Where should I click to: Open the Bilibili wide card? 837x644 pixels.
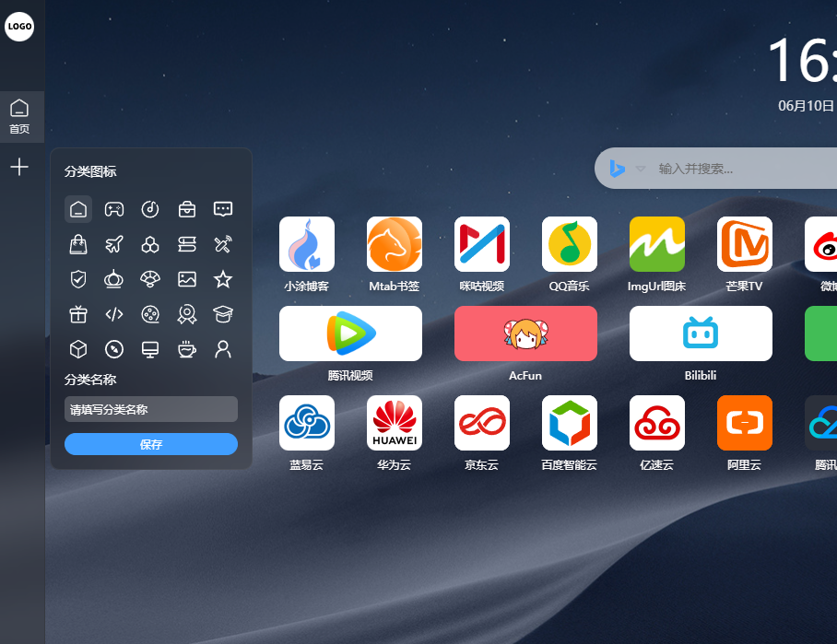(x=701, y=334)
